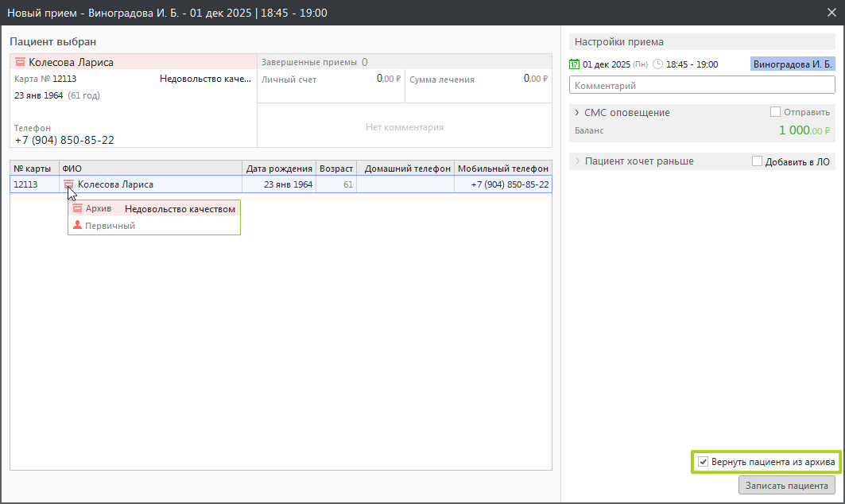Click the Первичный person icon in tooltip
845x504 pixels.
[77, 225]
